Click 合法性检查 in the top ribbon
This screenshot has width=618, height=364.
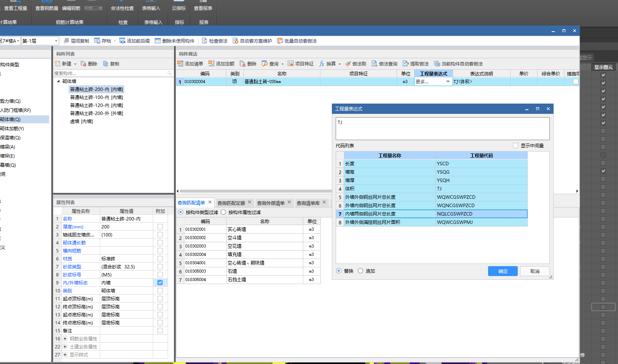(x=122, y=8)
